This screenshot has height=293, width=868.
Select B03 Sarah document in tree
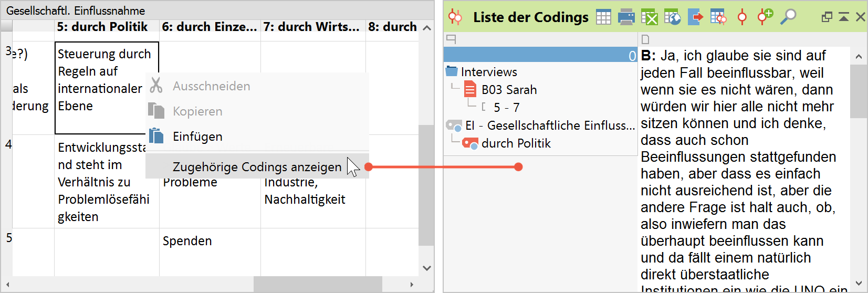(509, 90)
